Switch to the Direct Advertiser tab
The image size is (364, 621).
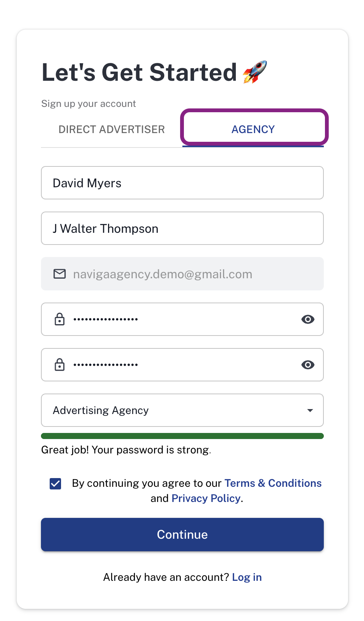point(111,129)
